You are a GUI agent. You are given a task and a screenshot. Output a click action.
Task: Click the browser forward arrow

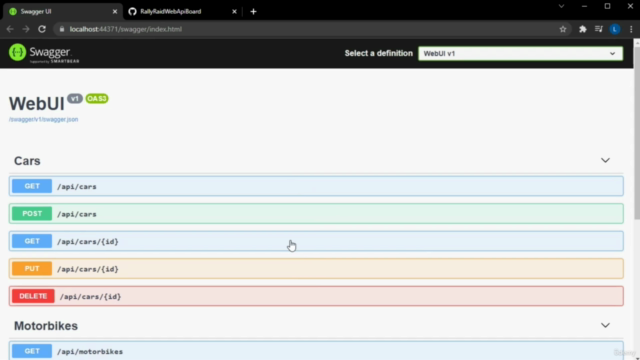pos(26,29)
